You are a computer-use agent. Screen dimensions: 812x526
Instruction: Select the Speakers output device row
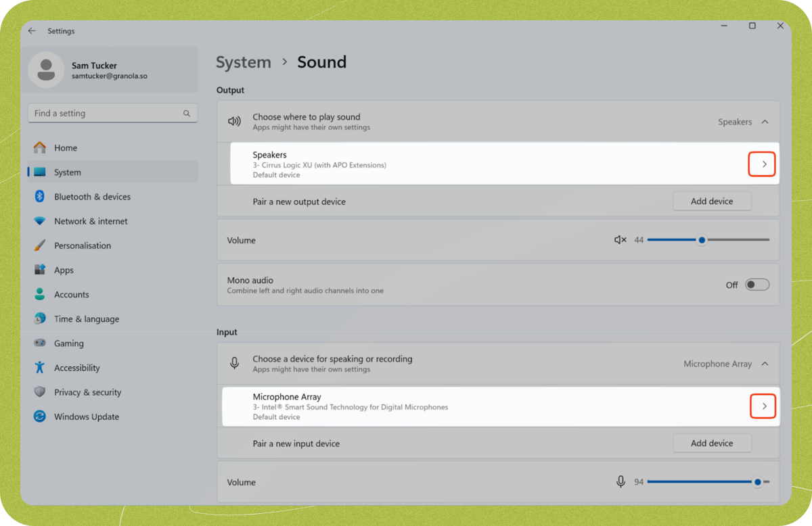505,164
